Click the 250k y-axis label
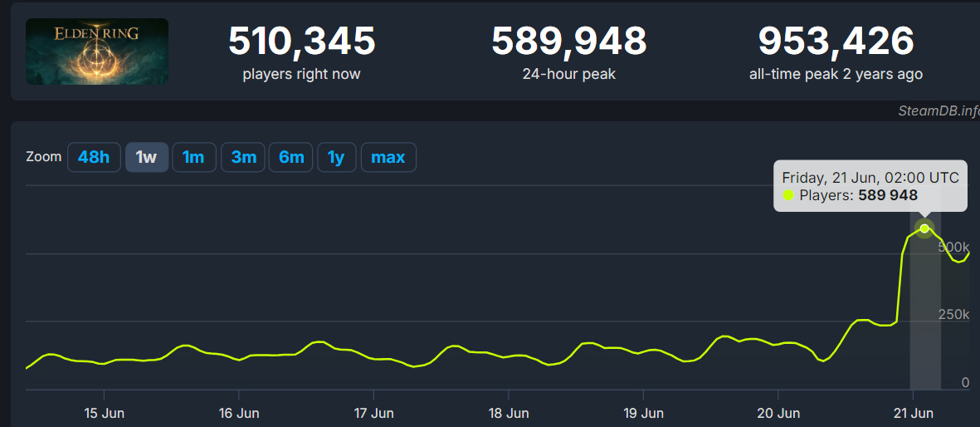The image size is (980, 427). (x=954, y=315)
